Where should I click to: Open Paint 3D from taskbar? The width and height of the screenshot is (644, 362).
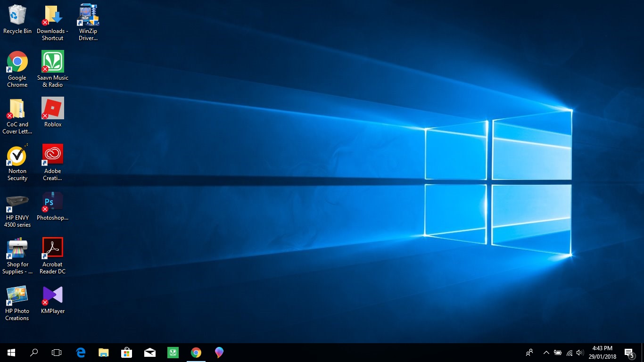click(x=219, y=353)
